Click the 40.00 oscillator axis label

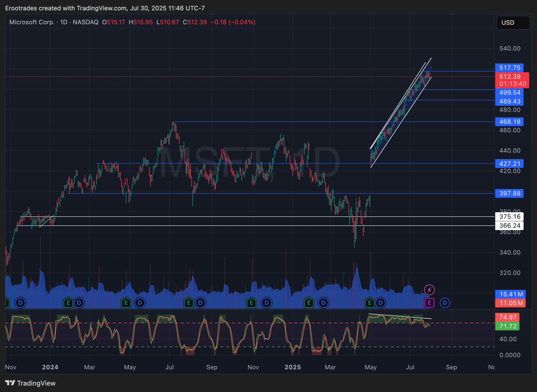[508, 339]
